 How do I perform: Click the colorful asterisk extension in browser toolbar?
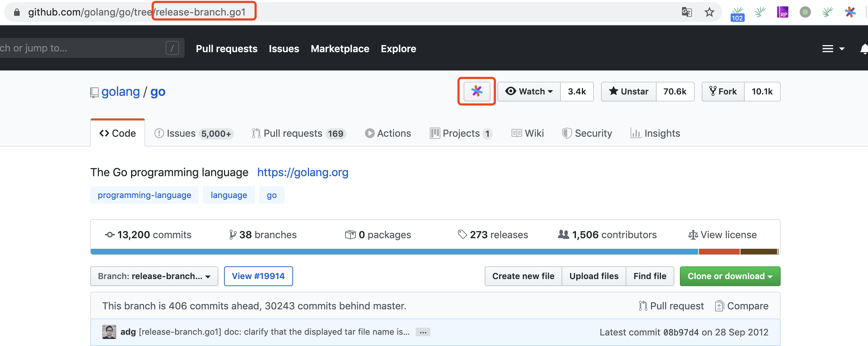(850, 12)
